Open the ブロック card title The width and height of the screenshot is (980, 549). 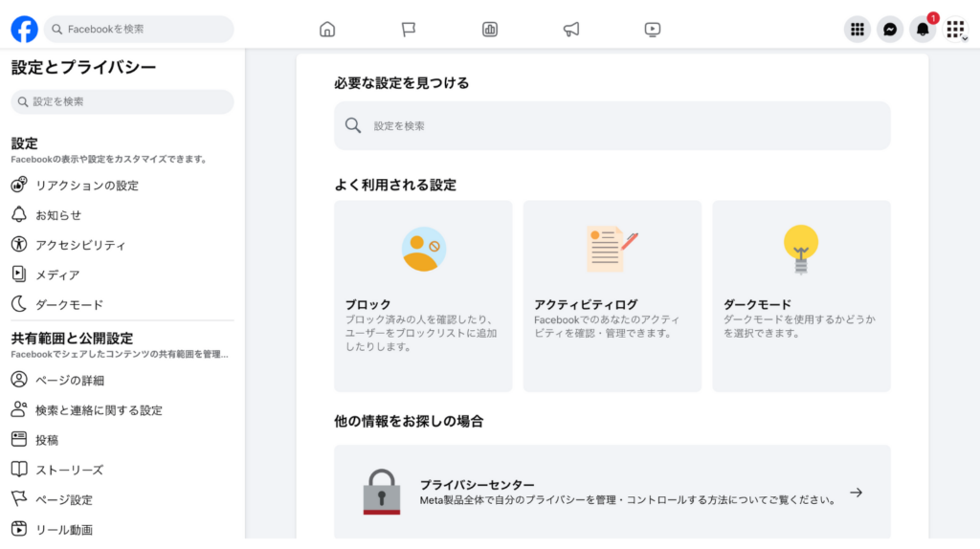pos(367,304)
